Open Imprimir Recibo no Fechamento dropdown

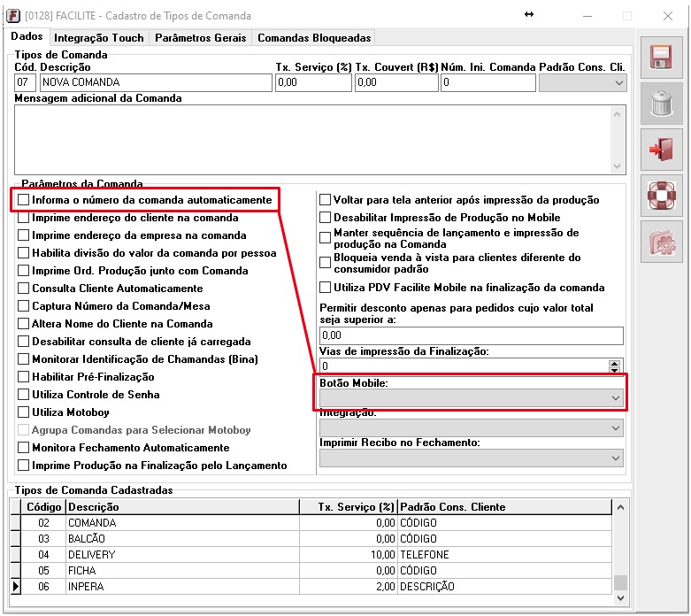coord(471,458)
